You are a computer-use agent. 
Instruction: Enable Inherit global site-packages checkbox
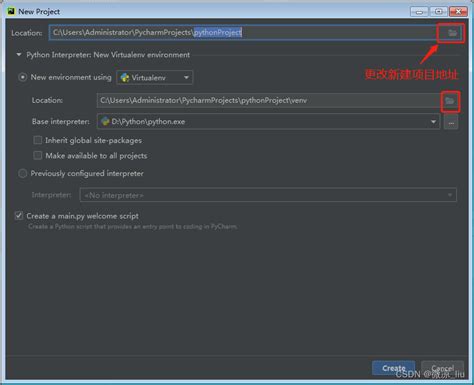click(38, 140)
